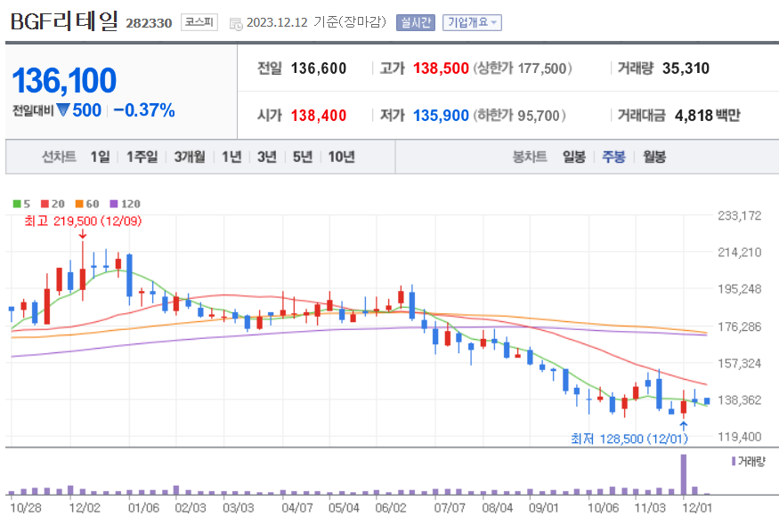779x532 pixels.
Task: Open the 기업개요 dropdown
Action: pyautogui.click(x=472, y=23)
